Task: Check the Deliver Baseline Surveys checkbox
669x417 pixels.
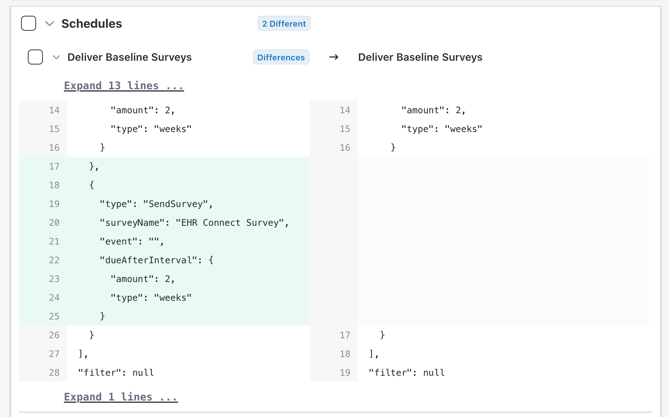Action: tap(35, 57)
